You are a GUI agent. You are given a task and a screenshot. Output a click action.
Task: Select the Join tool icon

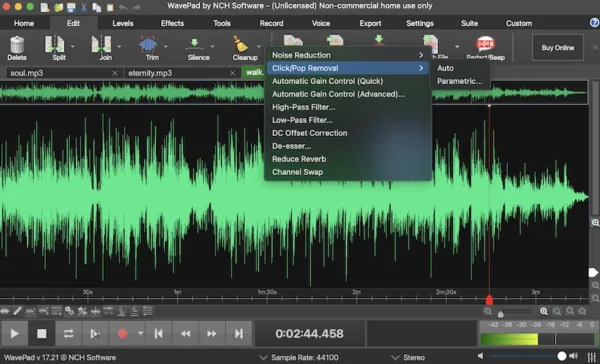[101, 44]
